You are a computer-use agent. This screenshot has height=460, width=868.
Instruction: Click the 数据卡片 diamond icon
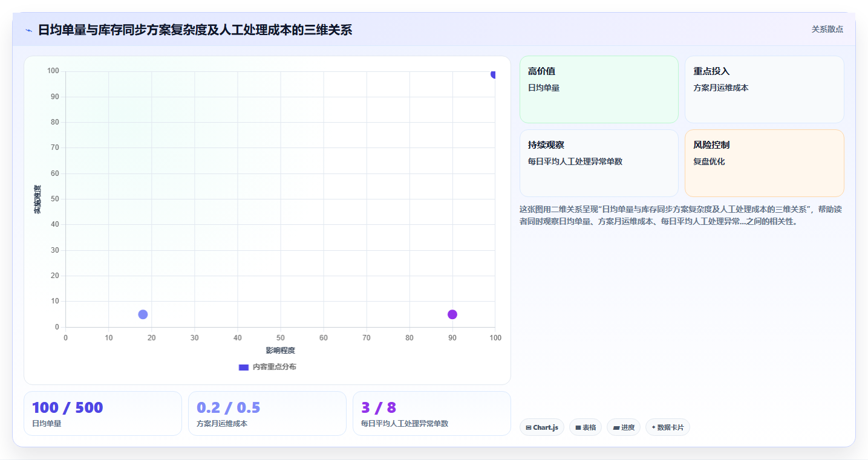coord(653,427)
